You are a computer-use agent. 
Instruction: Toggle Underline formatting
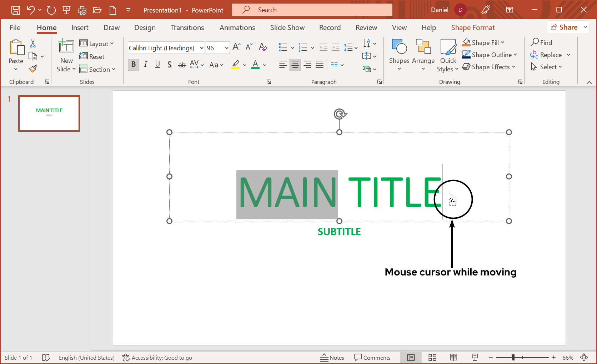[x=157, y=65]
